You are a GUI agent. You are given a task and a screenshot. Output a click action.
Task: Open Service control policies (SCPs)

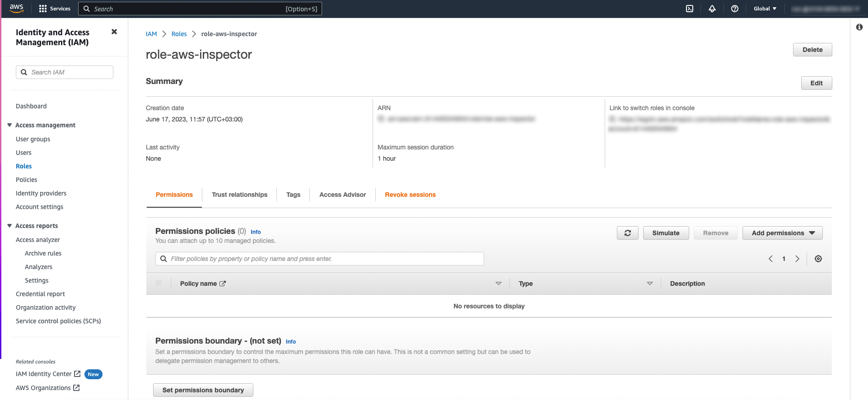click(x=58, y=321)
